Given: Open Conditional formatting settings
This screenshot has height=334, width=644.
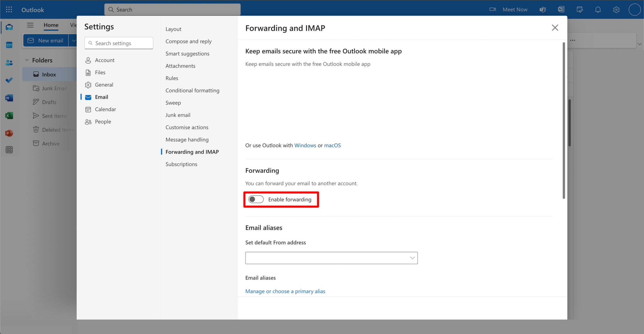Looking at the screenshot, I should pos(192,90).
